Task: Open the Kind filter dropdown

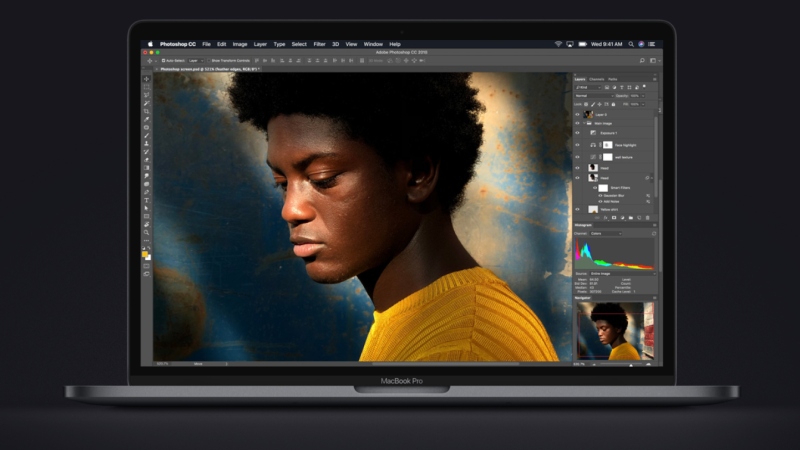Action: click(588, 87)
